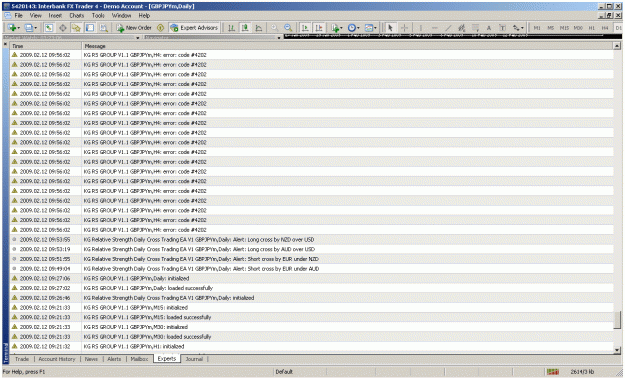
Task: Expand the New Chart dropdown arrow
Action: coord(18,28)
